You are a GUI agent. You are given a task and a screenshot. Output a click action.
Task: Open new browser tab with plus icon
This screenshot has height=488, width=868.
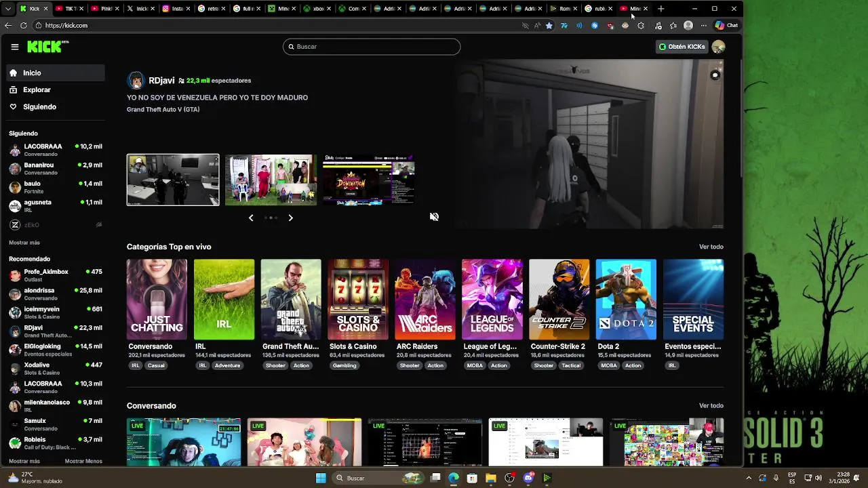tap(660, 9)
